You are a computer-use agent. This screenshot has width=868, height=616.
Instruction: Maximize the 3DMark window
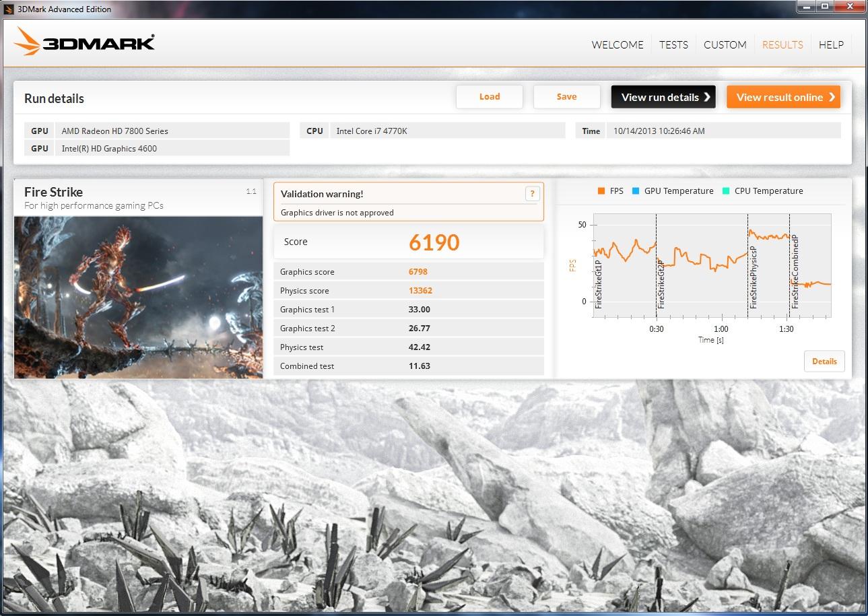[x=826, y=7]
